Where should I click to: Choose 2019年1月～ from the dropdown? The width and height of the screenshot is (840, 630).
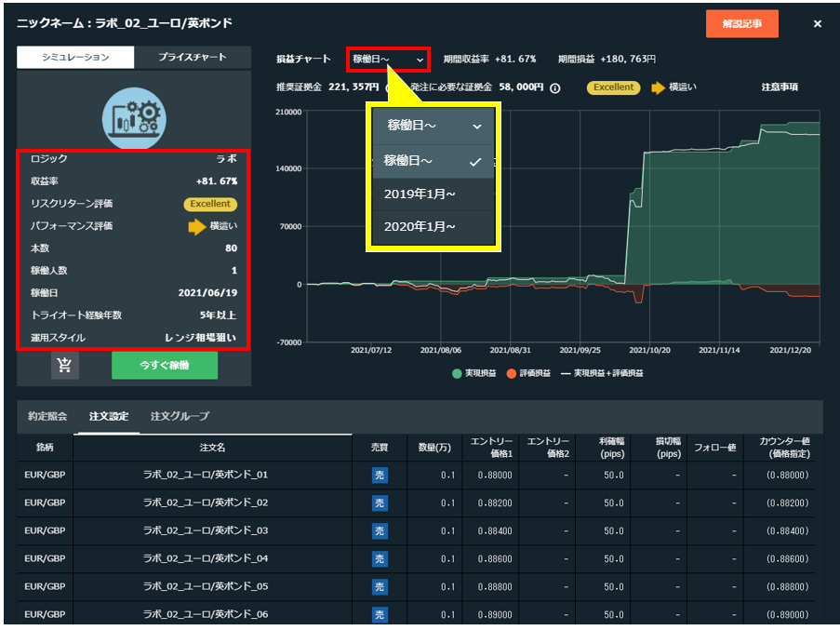tap(433, 194)
